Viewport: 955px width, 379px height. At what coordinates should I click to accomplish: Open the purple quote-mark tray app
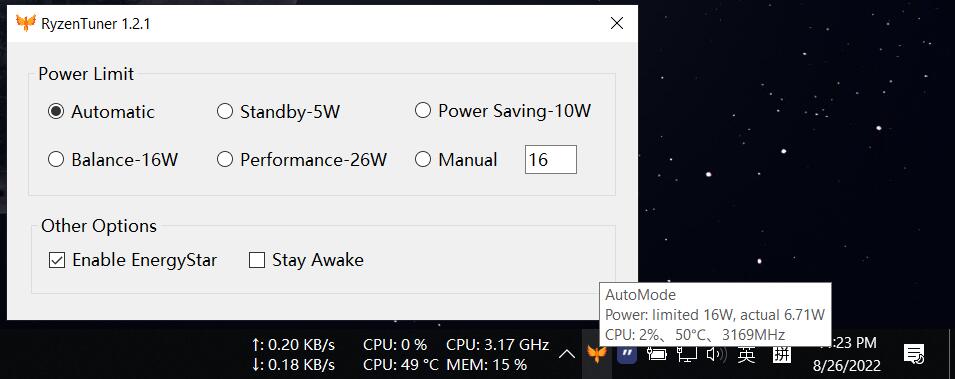pos(627,353)
